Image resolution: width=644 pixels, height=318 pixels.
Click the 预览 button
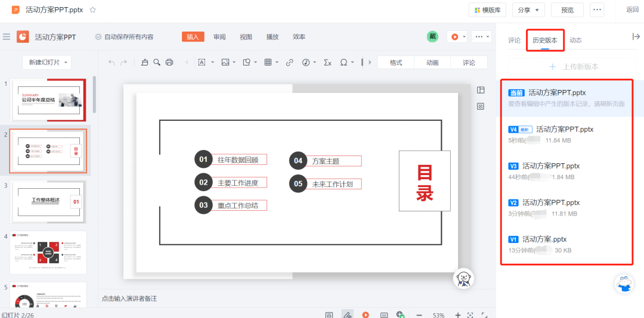(567, 10)
